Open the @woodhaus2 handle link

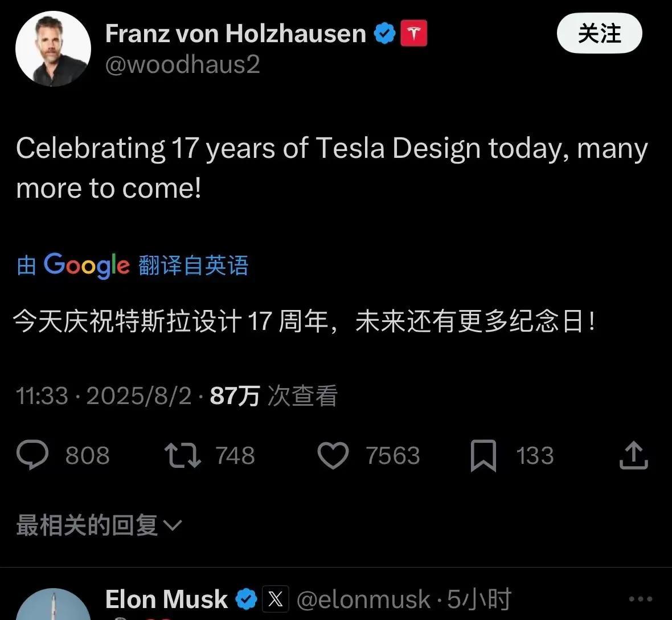tap(183, 65)
